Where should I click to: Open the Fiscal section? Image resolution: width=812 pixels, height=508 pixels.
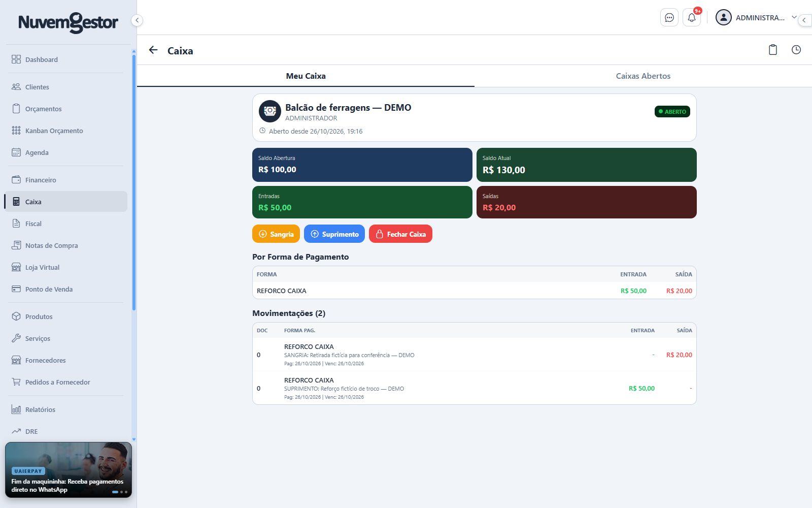tap(66, 224)
